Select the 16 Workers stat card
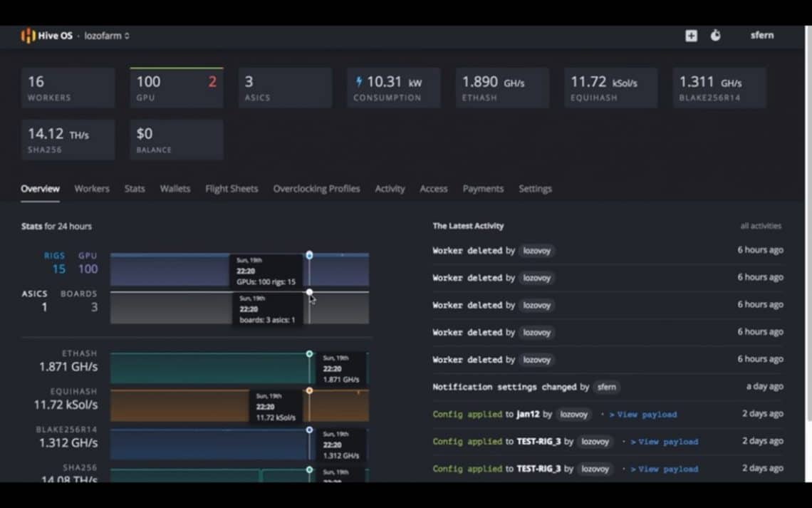 point(68,87)
